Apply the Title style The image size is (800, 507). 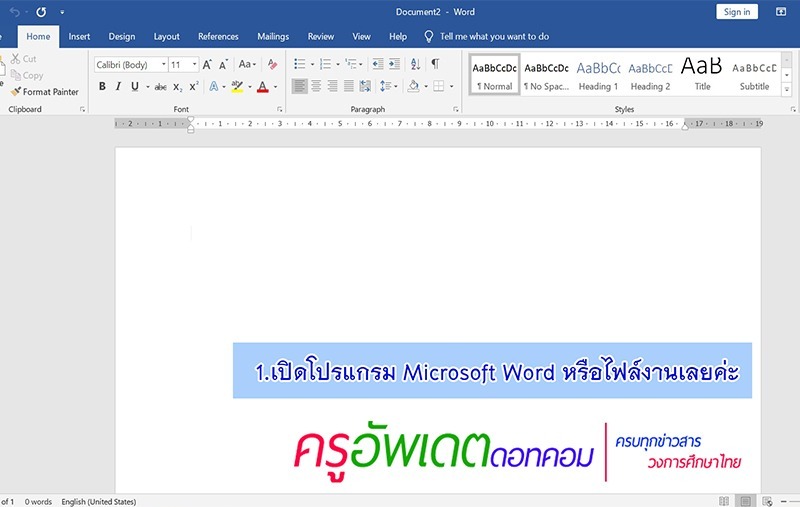pos(702,74)
